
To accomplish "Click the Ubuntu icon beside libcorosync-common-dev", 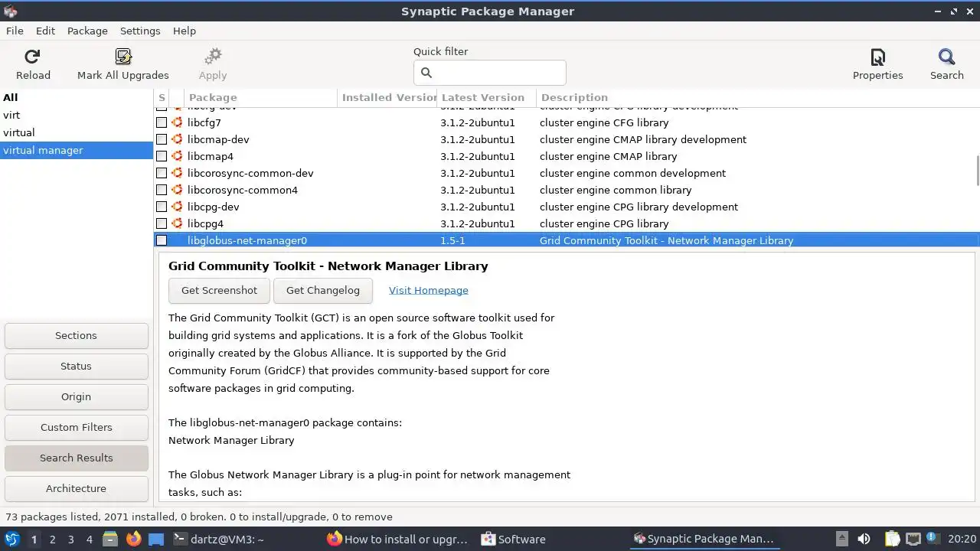I will (177, 173).
